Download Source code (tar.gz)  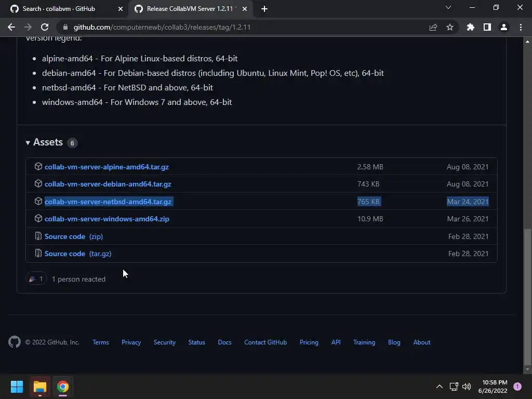[78, 254]
